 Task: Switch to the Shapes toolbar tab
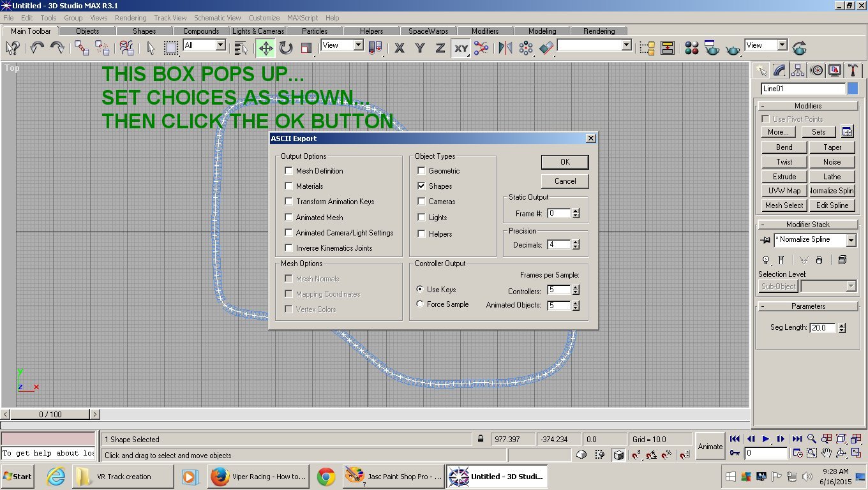pos(144,31)
